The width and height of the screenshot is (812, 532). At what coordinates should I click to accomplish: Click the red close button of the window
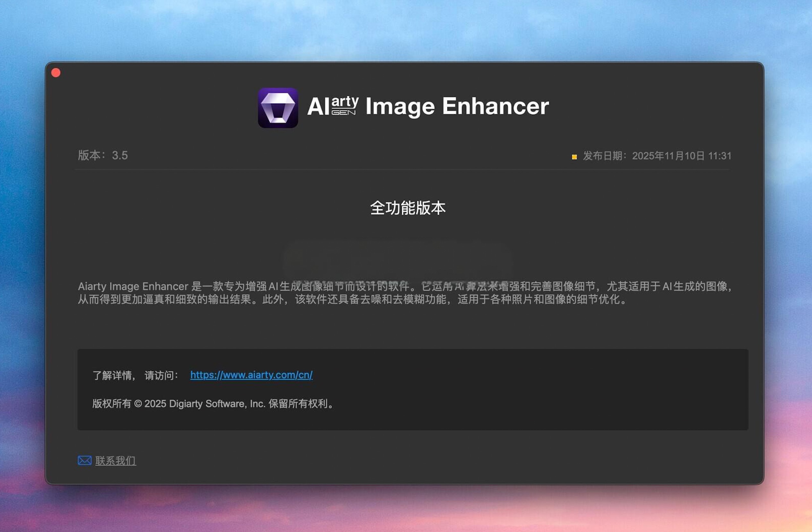(56, 72)
